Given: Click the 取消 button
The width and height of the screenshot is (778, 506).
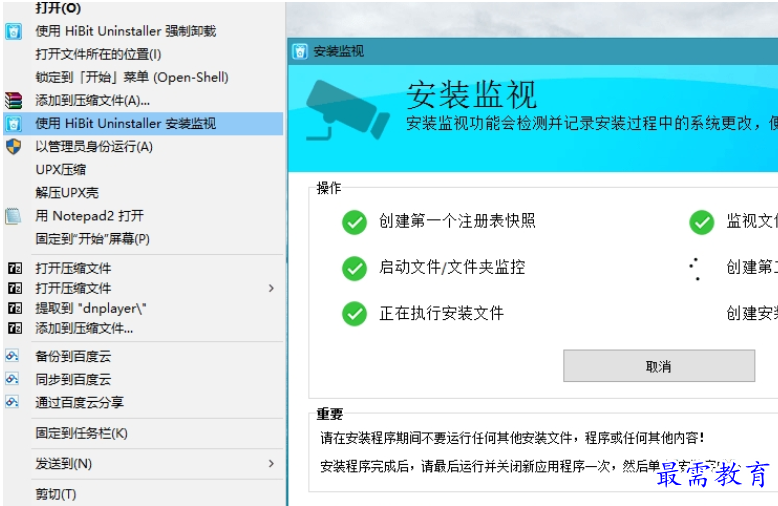Looking at the screenshot, I should coord(659,366).
